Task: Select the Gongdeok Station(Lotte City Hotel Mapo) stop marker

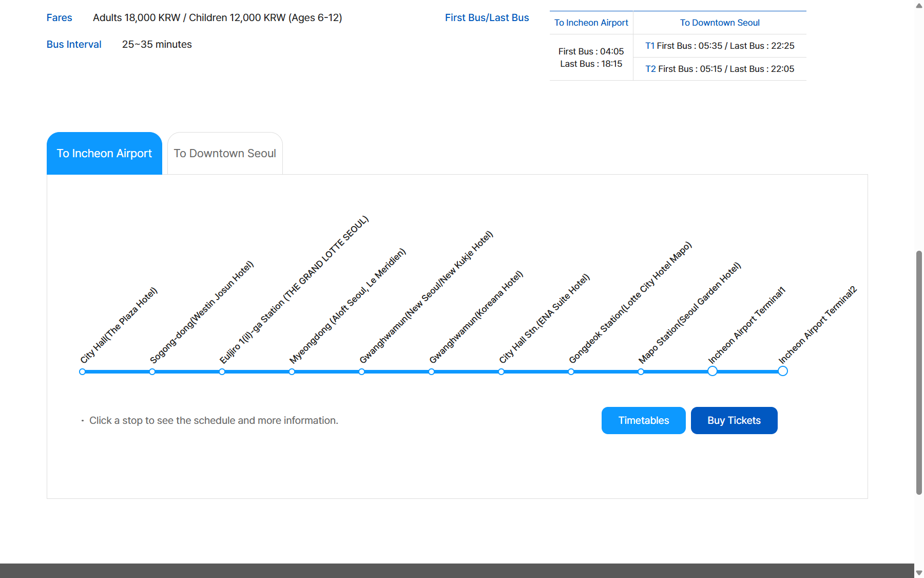Action: tap(571, 371)
